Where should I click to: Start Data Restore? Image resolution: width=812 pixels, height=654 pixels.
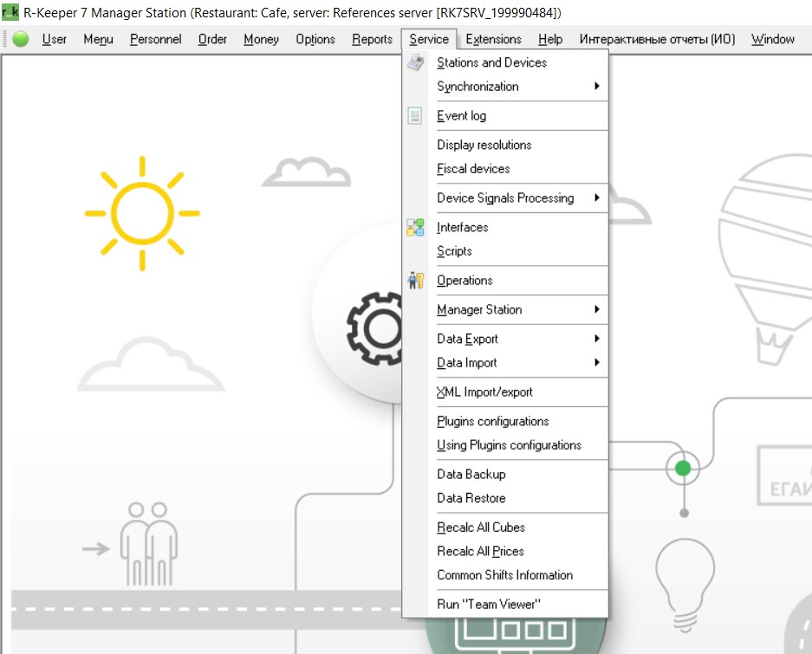point(505,498)
